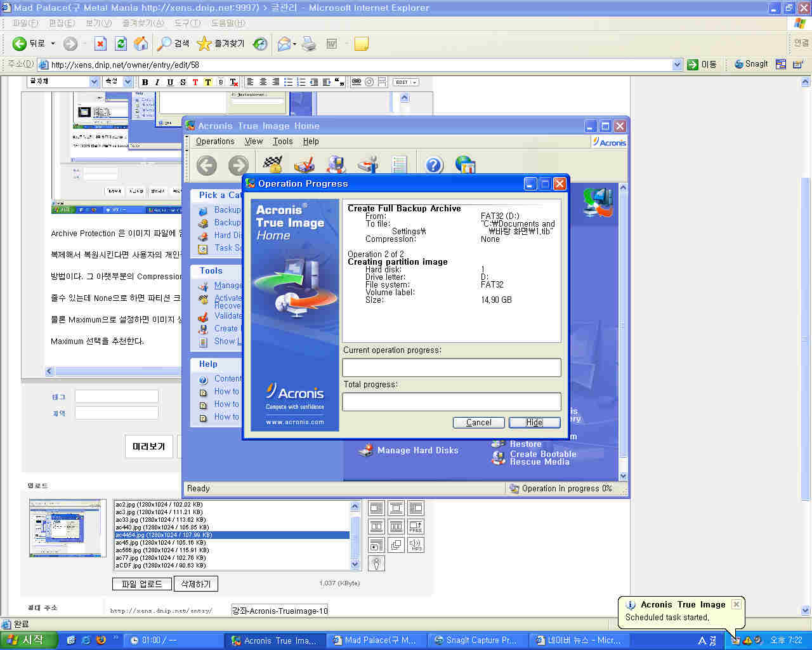Click the file list scroll down arrow

click(x=355, y=564)
